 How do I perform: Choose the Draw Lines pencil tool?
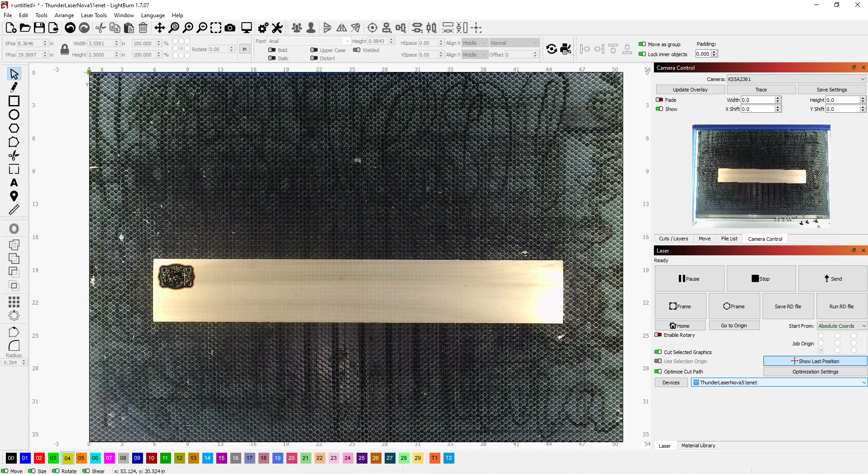click(14, 87)
